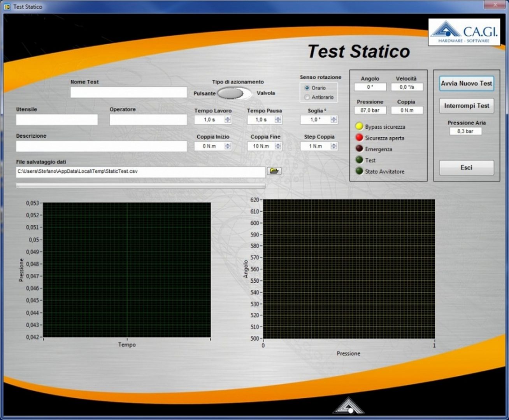
Task: Click the 0,053 tick on the Pressione axis
Action: tap(33, 203)
